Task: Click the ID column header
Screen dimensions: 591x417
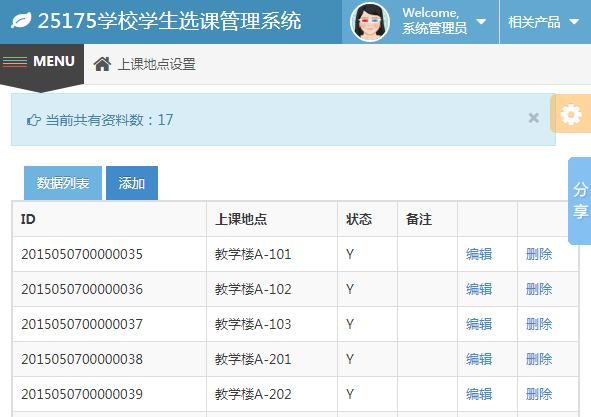Action: 28,219
